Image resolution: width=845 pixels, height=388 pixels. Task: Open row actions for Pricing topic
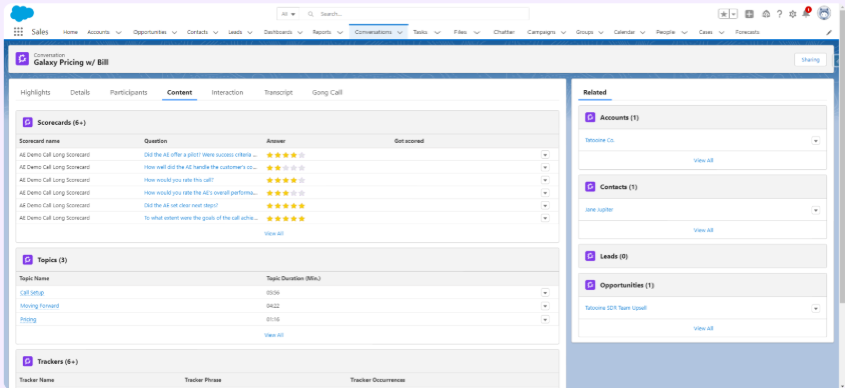click(545, 319)
